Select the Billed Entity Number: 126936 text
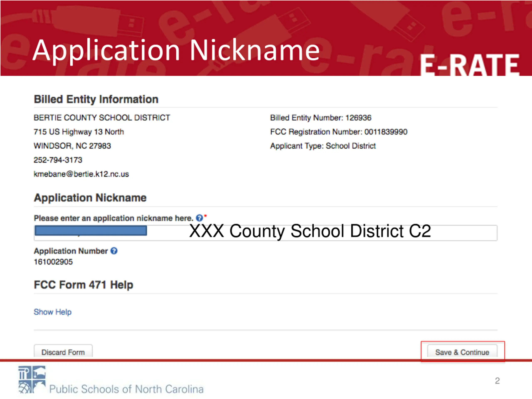532x399 pixels. coord(321,118)
